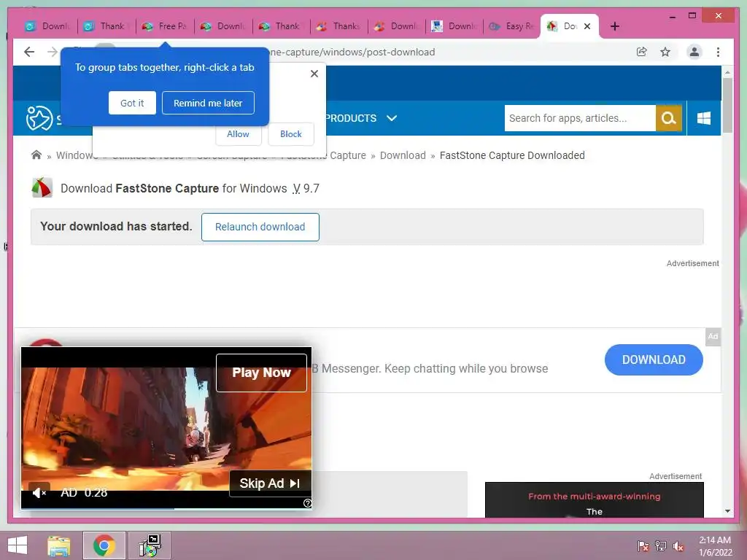
Task: Click the ad info question mark icon
Action: 308,503
